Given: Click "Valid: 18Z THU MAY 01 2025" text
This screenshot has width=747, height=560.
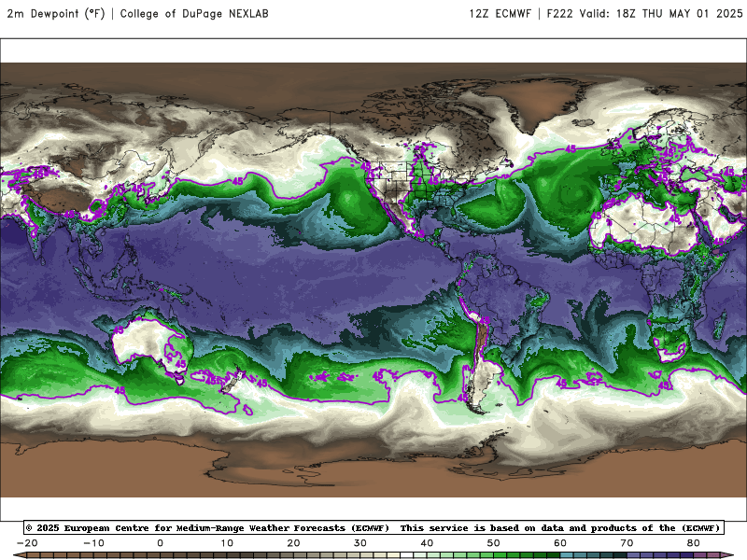Looking at the screenshot, I should (661, 13).
